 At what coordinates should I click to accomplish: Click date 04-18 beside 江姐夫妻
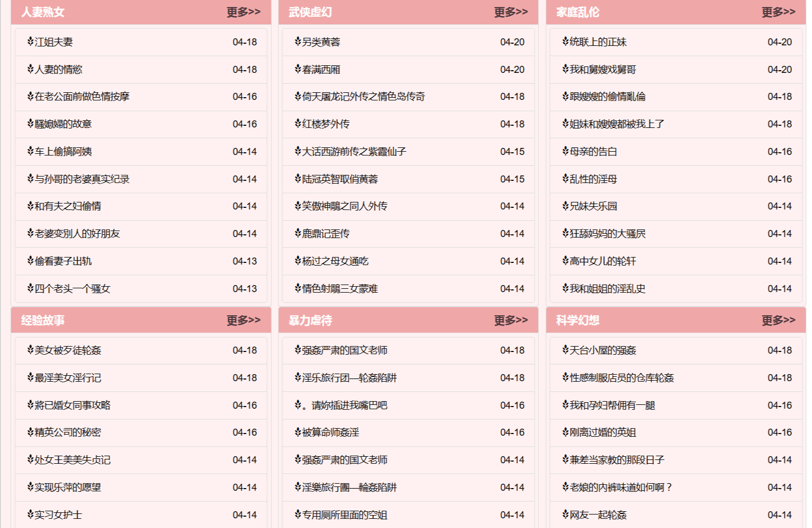pyautogui.click(x=245, y=42)
